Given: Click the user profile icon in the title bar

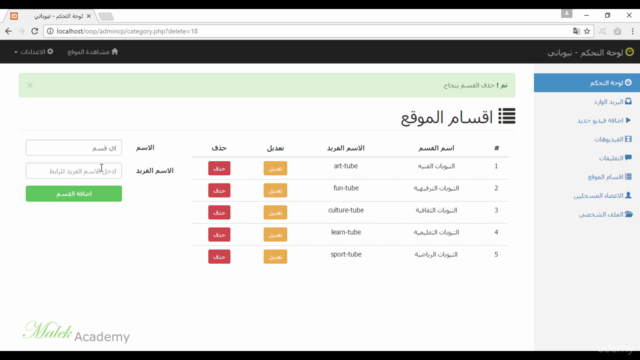Looking at the screenshot, I should 567,13.
